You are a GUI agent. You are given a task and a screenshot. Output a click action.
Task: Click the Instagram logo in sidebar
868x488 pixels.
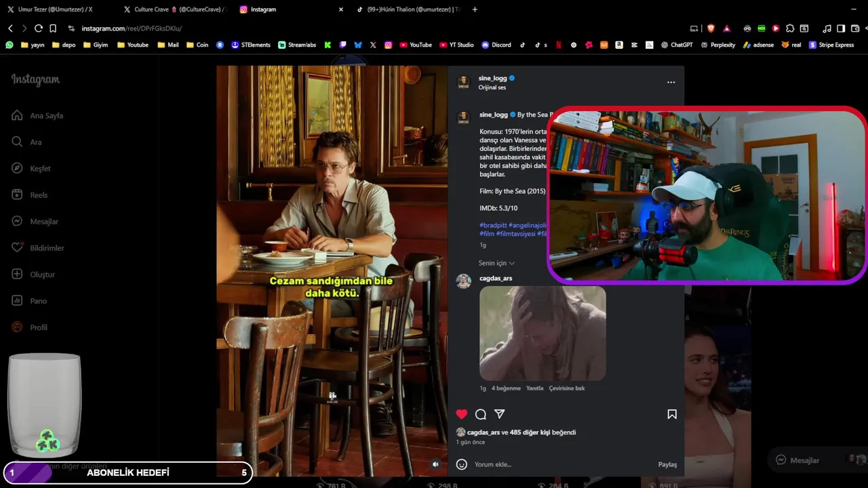35,80
